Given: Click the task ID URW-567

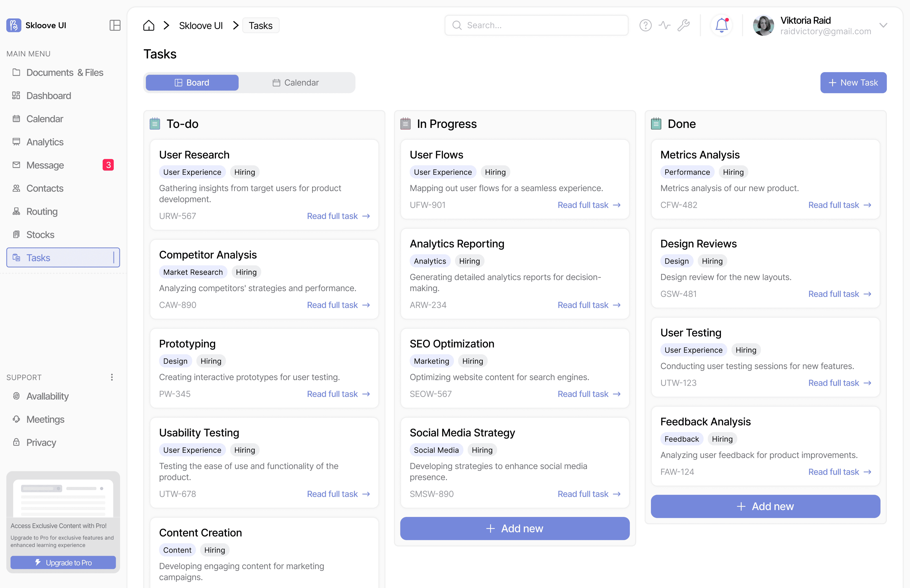Looking at the screenshot, I should click(x=178, y=216).
